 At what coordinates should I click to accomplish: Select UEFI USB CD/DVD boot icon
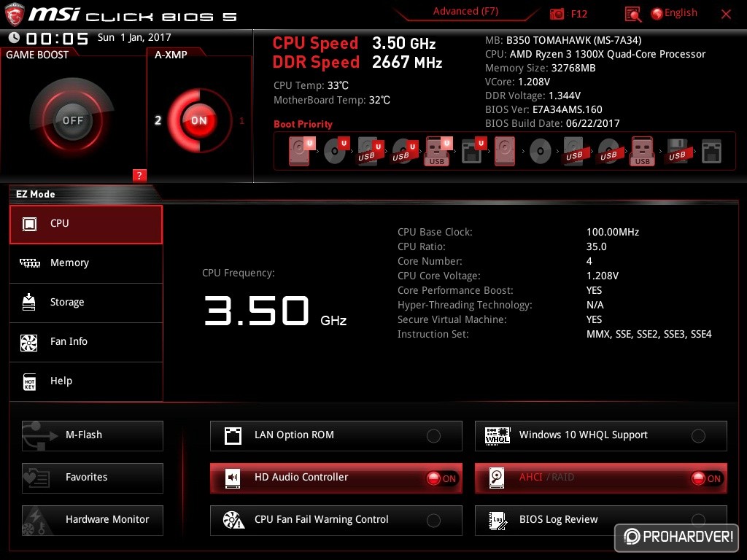pyautogui.click(x=405, y=151)
